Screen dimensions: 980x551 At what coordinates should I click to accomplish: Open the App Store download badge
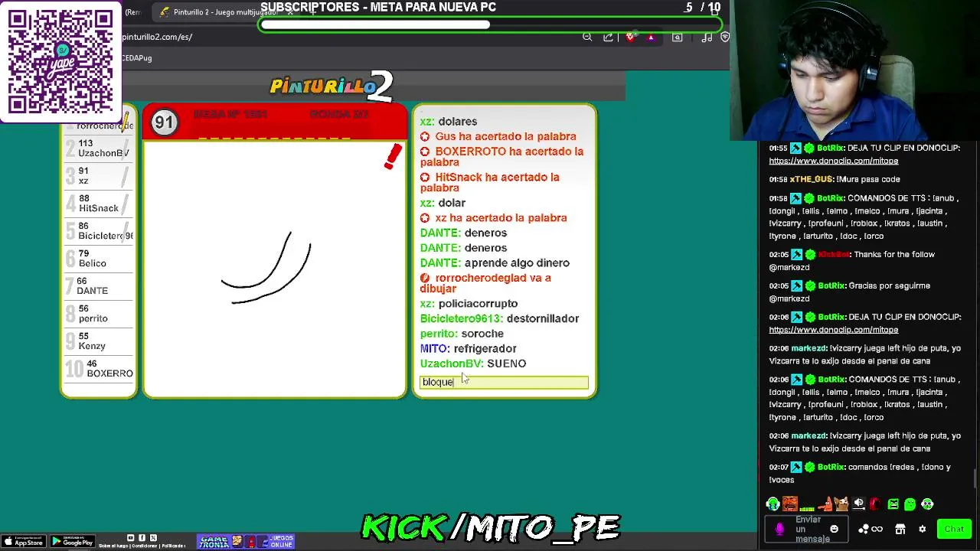[x=24, y=542]
